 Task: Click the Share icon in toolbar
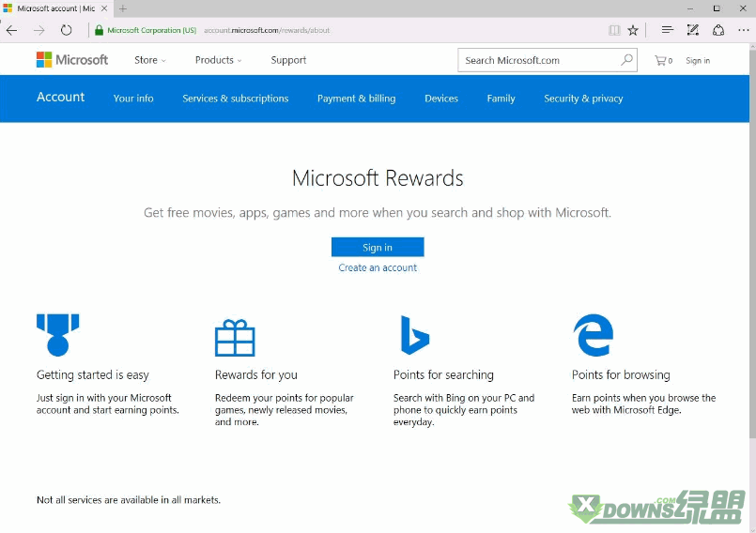[x=718, y=30]
